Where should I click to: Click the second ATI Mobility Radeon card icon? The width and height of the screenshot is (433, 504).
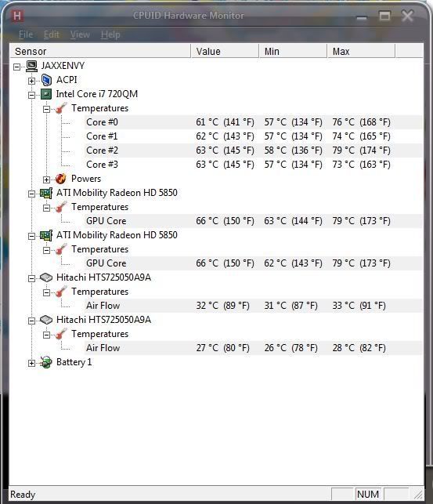click(x=46, y=235)
